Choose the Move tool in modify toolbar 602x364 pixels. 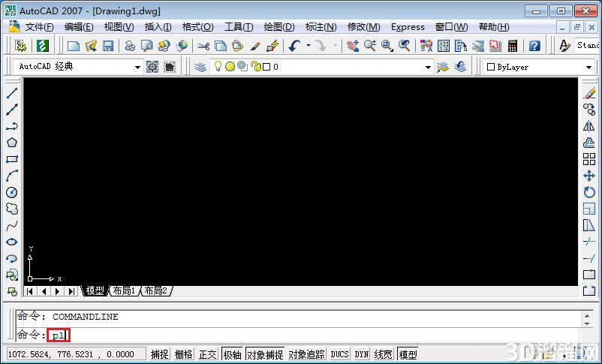tap(589, 176)
